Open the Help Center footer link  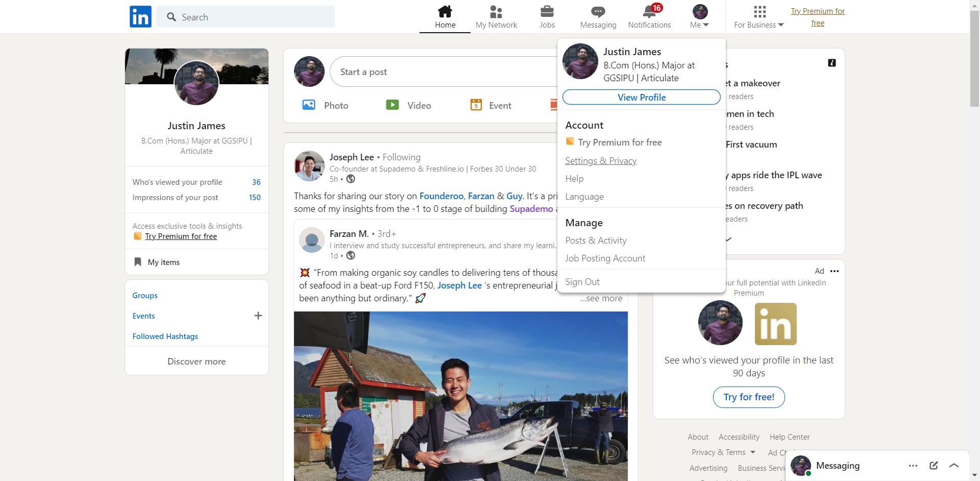(x=790, y=437)
